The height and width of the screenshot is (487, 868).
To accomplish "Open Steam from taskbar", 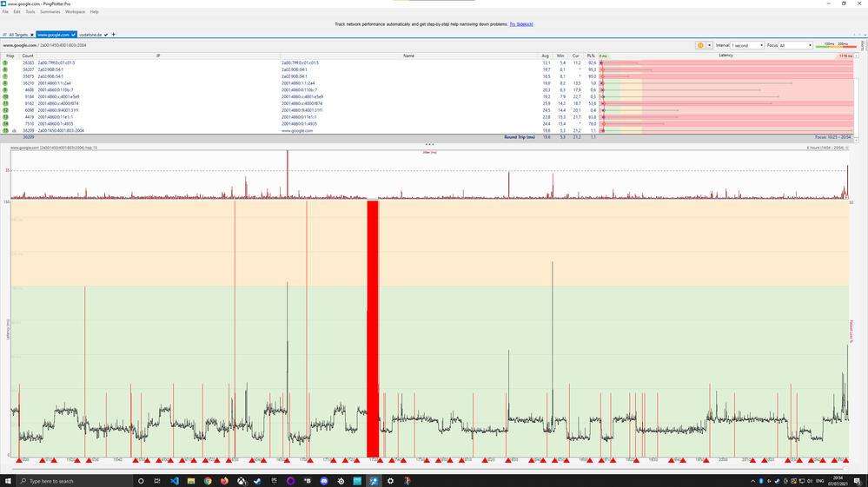I will click(257, 481).
